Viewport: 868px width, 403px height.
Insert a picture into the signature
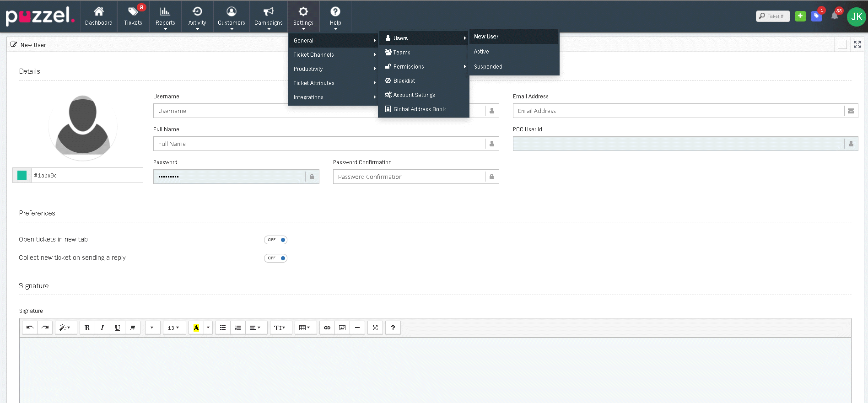(x=342, y=328)
